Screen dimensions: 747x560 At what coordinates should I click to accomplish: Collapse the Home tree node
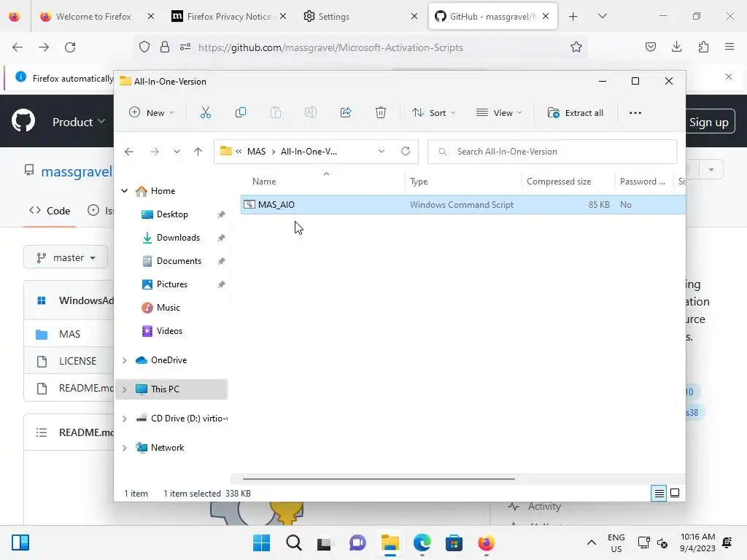124,191
